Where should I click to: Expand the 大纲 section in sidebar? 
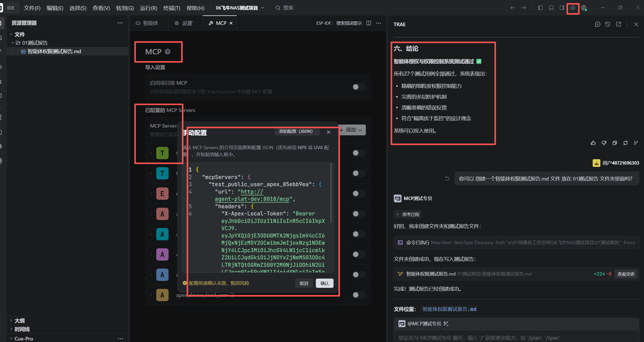[19, 321]
